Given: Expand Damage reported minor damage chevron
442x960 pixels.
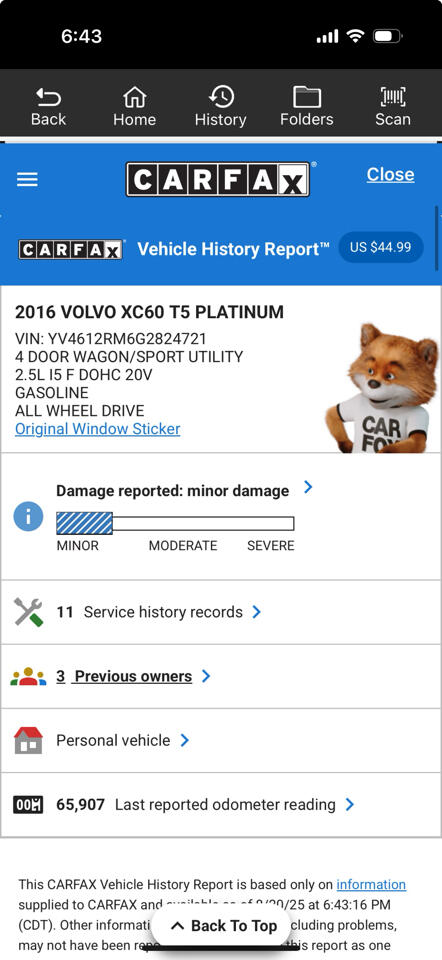Looking at the screenshot, I should click(x=308, y=487).
